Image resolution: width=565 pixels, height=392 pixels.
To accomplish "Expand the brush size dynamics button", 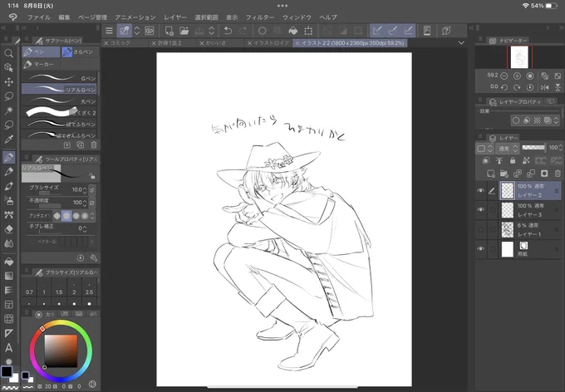I will [x=92, y=190].
